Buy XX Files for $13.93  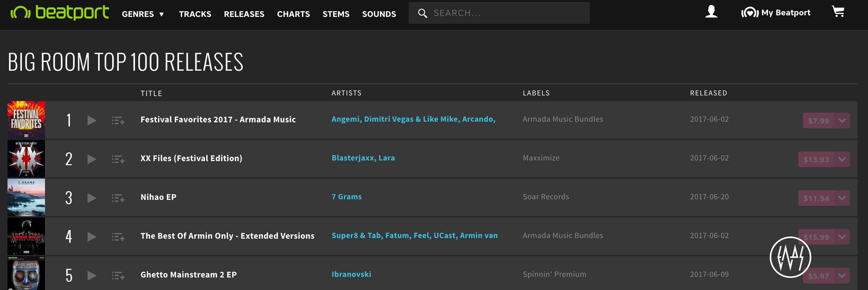(816, 160)
